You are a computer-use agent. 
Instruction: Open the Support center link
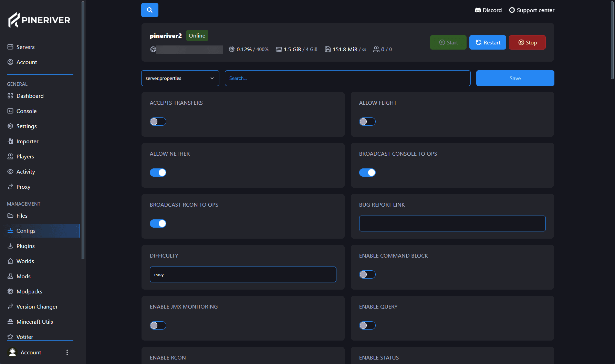532,10
